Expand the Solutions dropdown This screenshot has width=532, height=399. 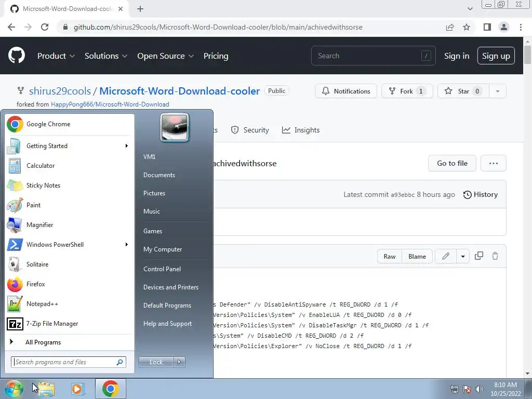pyautogui.click(x=106, y=56)
